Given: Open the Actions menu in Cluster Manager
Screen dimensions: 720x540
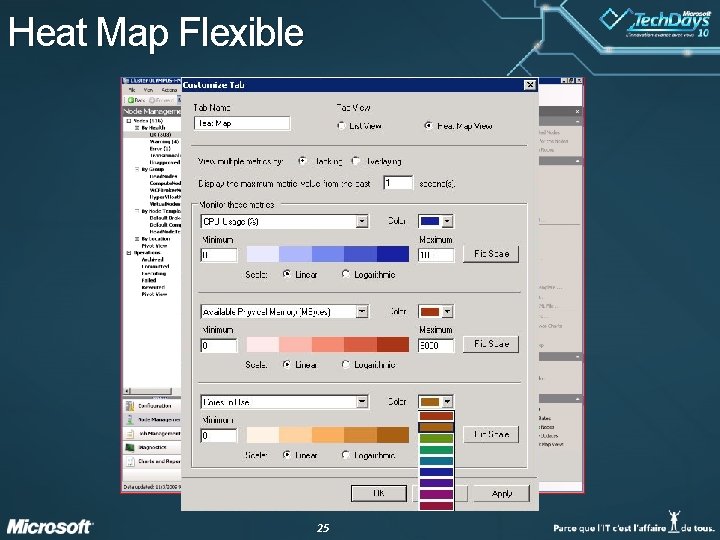Looking at the screenshot, I should point(169,90).
